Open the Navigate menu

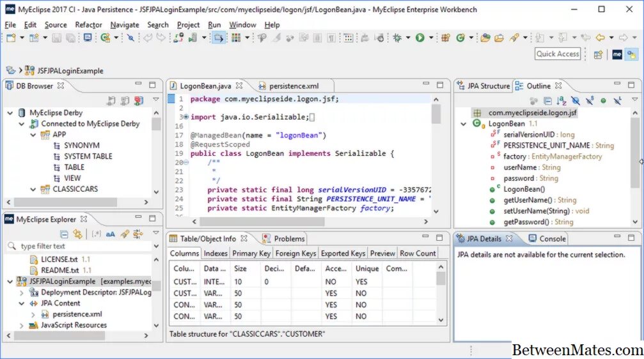(125, 25)
